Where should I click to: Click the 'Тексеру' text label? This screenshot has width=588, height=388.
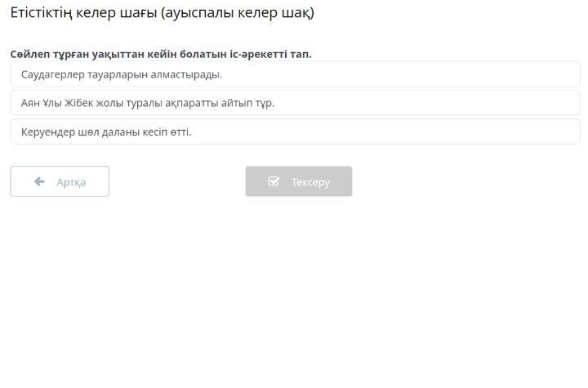(311, 182)
